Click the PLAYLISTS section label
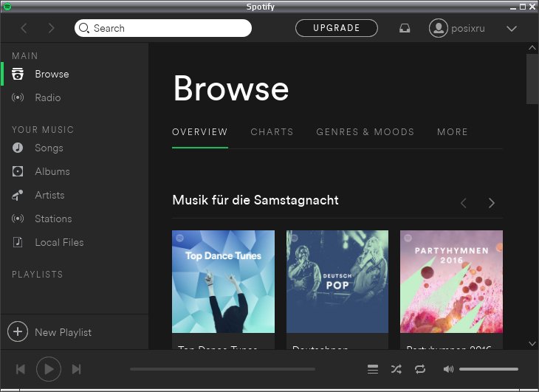Image resolution: width=539 pixels, height=392 pixels. [x=38, y=275]
